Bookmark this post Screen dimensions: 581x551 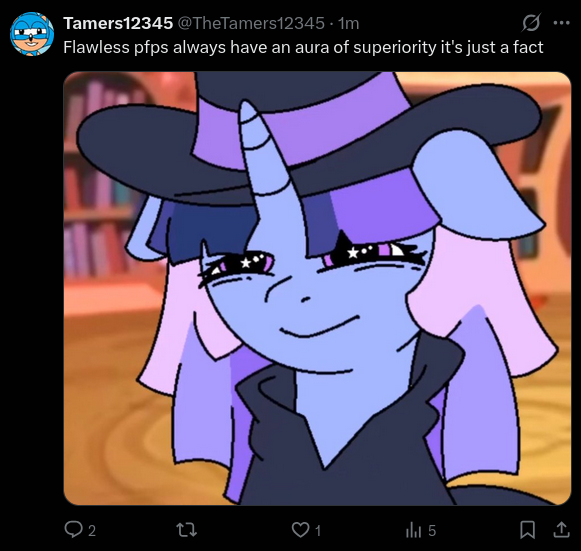527,530
